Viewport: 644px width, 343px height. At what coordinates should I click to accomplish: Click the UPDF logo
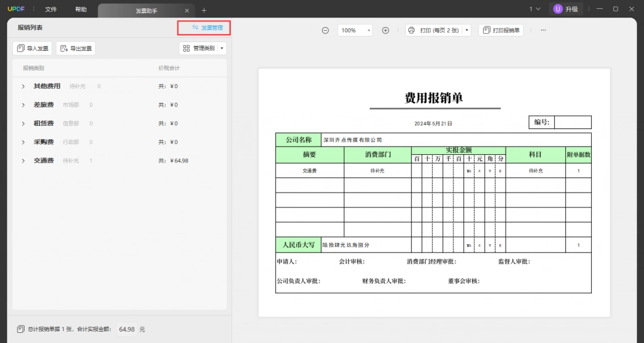pyautogui.click(x=16, y=9)
